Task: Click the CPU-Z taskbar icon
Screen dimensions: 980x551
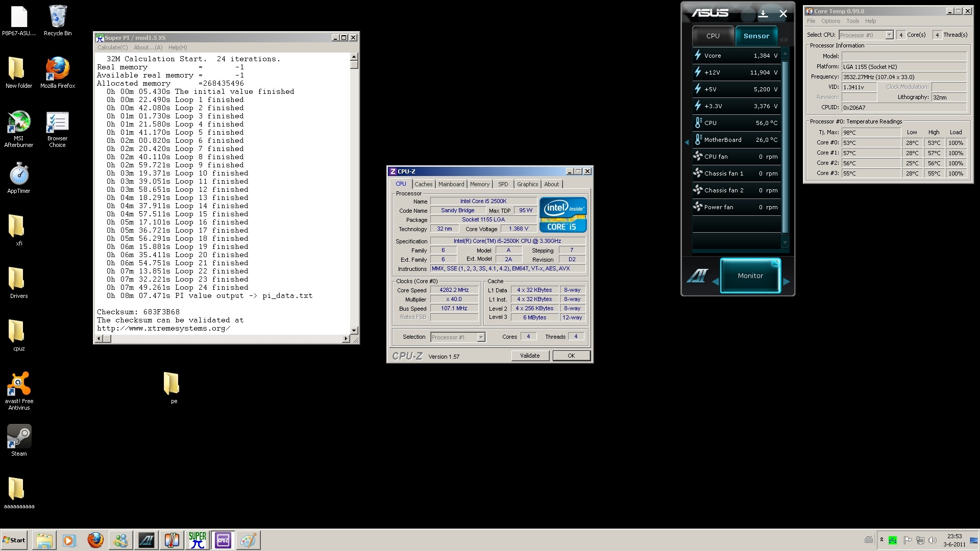Action: (x=223, y=540)
